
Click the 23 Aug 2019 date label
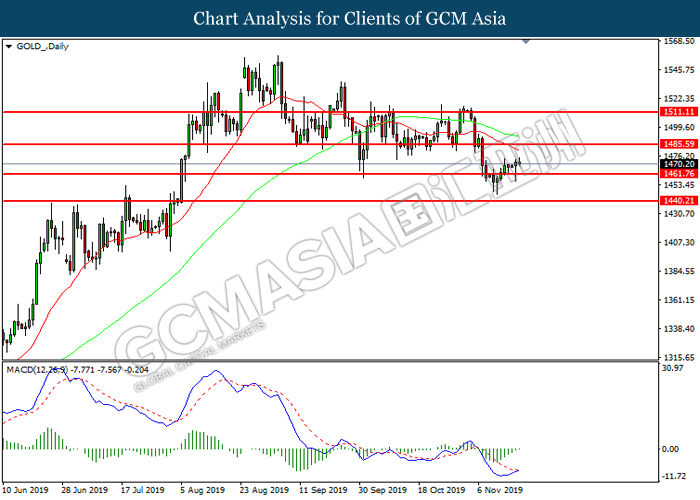(263, 490)
